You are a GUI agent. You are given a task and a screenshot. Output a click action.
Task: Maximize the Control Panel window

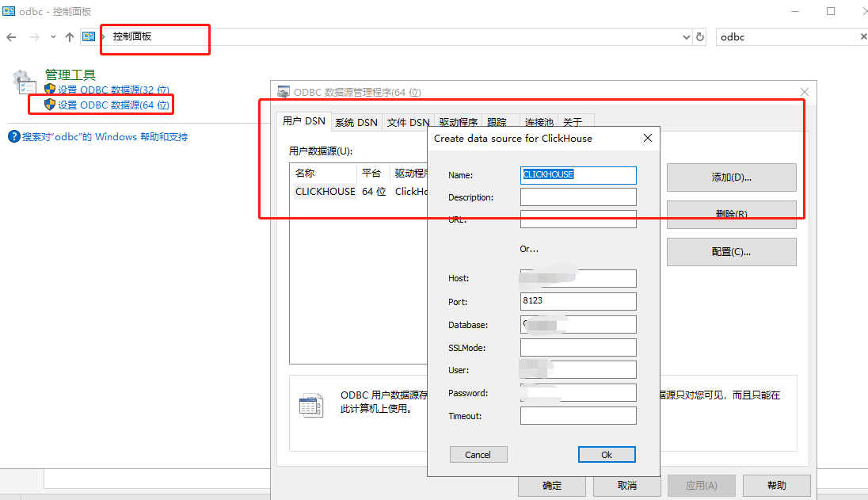pyautogui.click(x=830, y=11)
